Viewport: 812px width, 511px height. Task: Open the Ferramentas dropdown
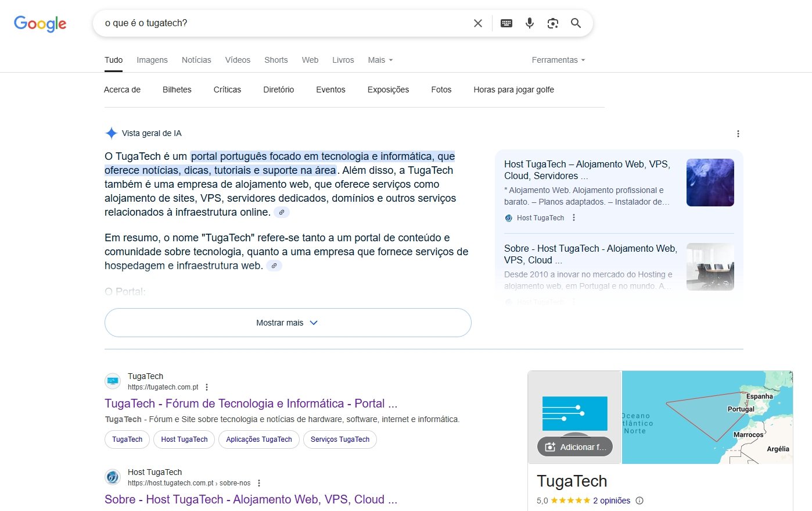click(x=558, y=60)
